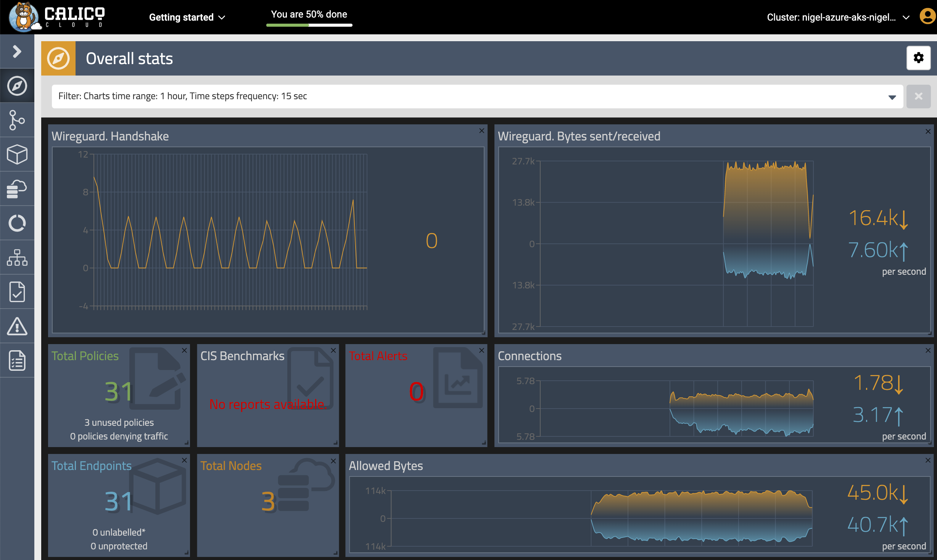Click the circular timeline sidebar icon

point(17,223)
